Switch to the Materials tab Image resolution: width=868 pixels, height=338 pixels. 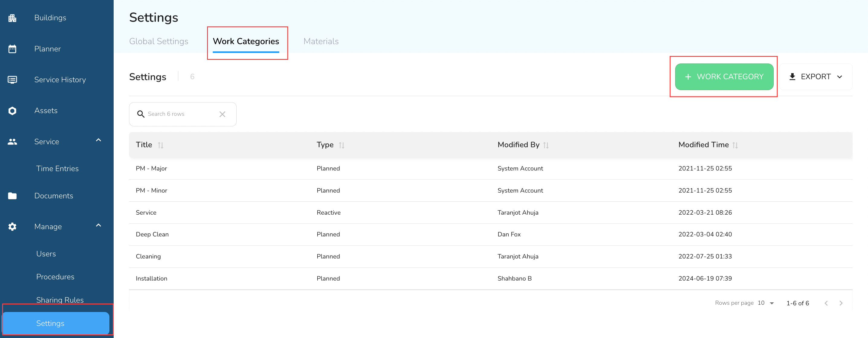pyautogui.click(x=321, y=41)
